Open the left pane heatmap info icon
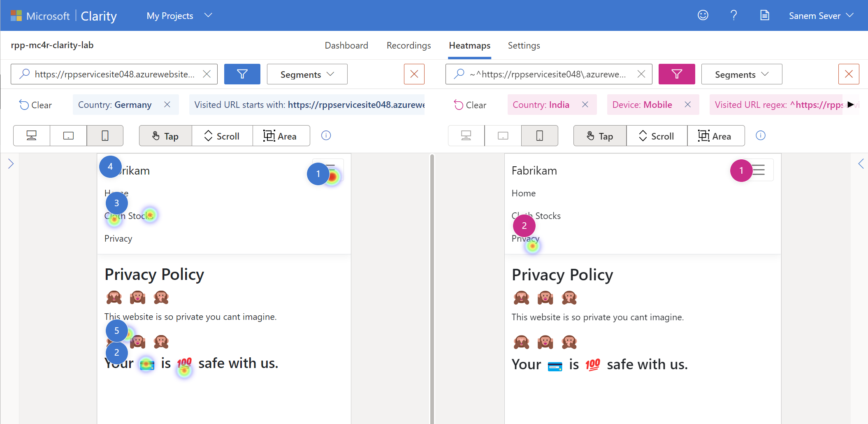This screenshot has width=868, height=424. click(x=326, y=135)
